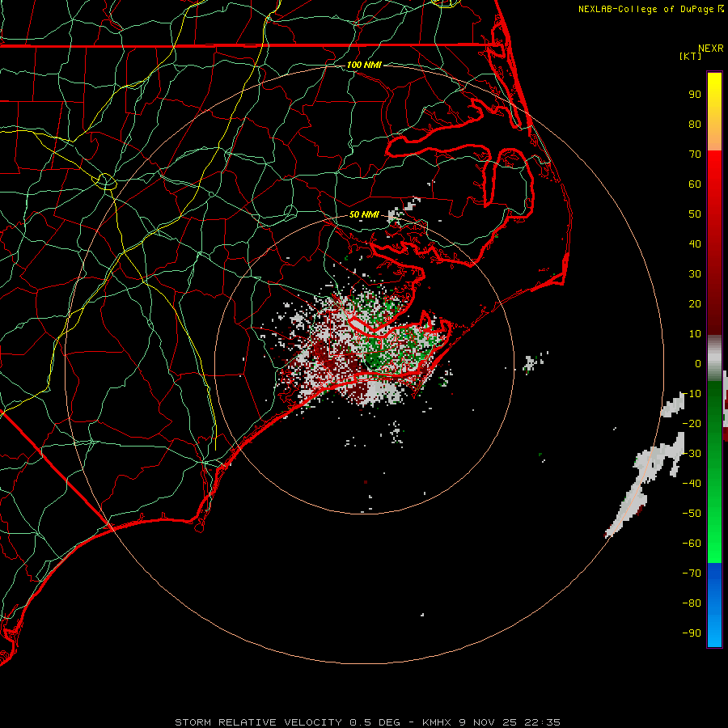Image resolution: width=728 pixels, height=728 pixels.
Task: Click the -90 knot scale label
Action: (x=692, y=633)
